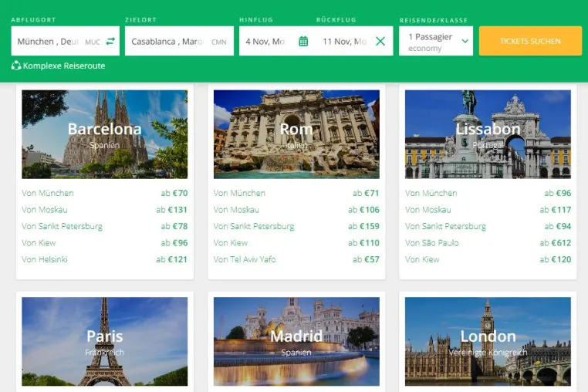This screenshot has width=588, height=392.
Task: Choose Von Sankt Petersburg under Rom
Action: click(x=254, y=226)
